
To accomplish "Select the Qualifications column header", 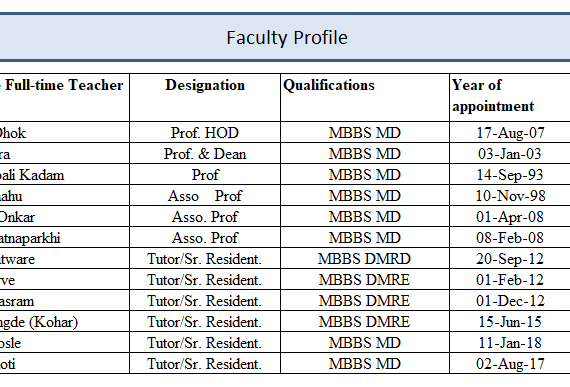I will (365, 97).
